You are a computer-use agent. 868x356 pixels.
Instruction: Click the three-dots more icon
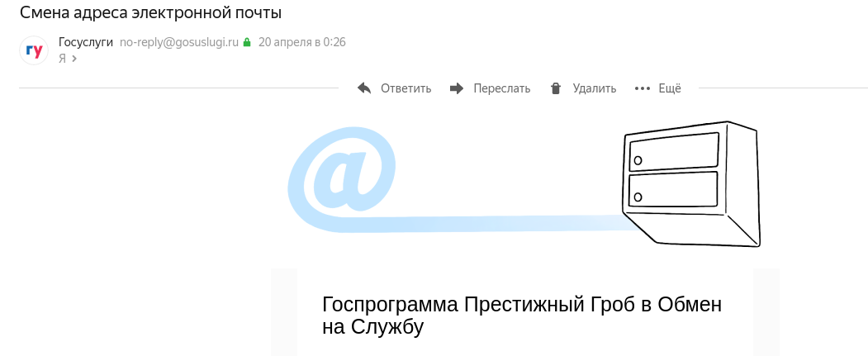point(643,88)
